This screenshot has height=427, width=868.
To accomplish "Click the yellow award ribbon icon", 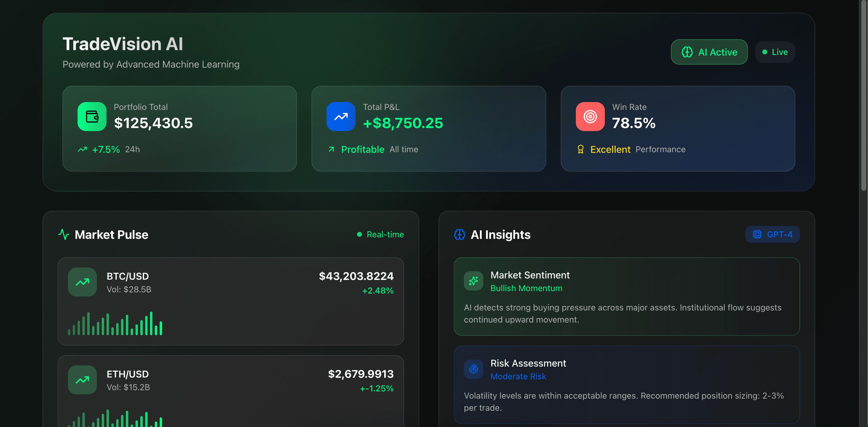I will point(580,149).
